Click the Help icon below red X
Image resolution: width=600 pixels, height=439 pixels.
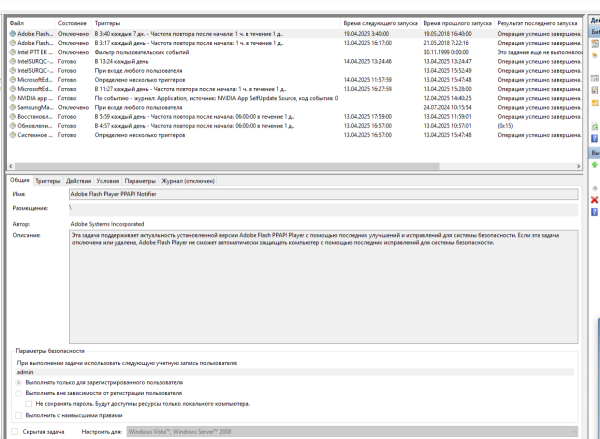595,212
